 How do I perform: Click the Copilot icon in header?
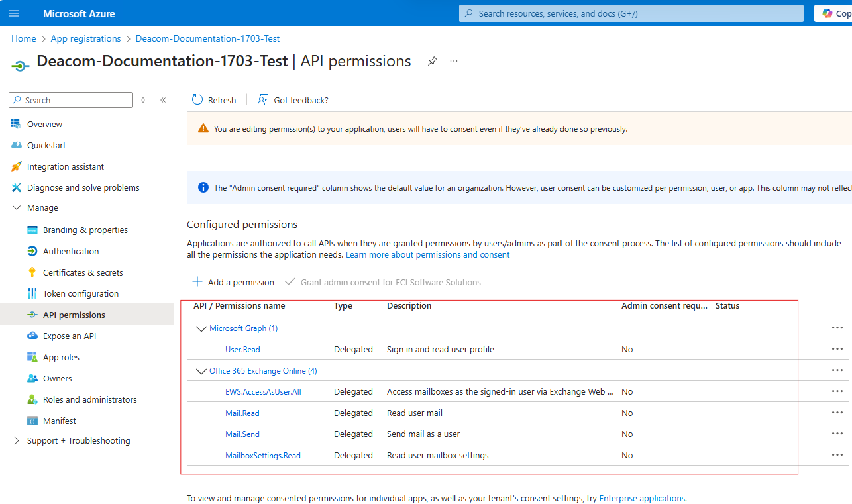coord(827,13)
